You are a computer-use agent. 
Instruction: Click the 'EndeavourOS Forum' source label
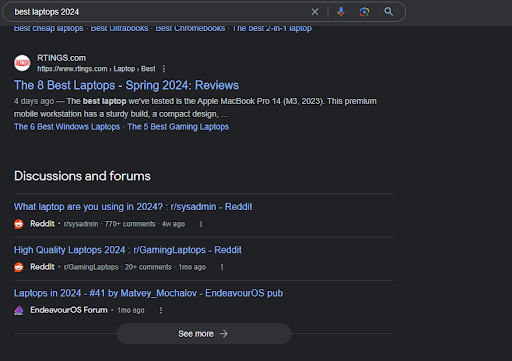[x=69, y=310]
